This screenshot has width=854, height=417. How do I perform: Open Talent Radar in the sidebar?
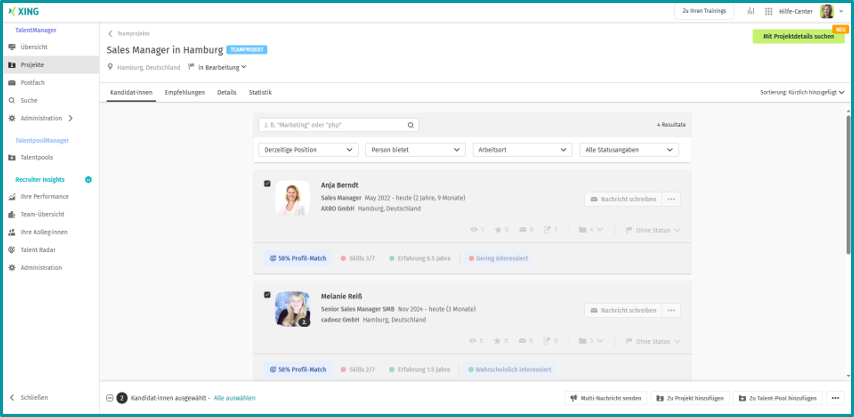[40, 250]
